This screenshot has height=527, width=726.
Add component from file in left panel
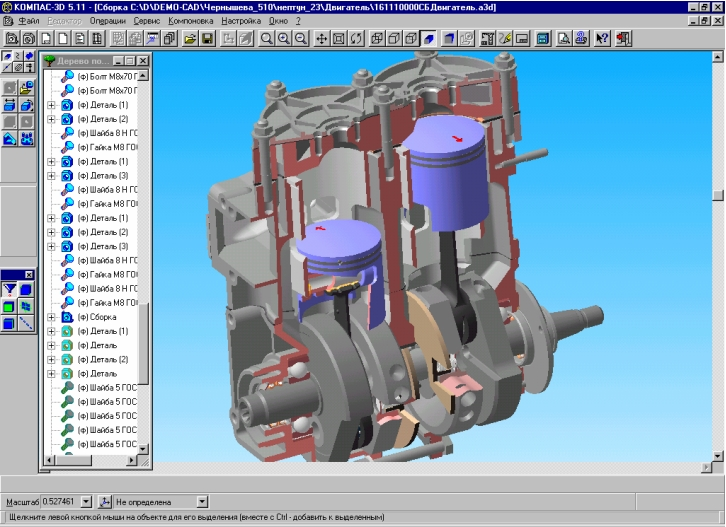tap(27, 87)
